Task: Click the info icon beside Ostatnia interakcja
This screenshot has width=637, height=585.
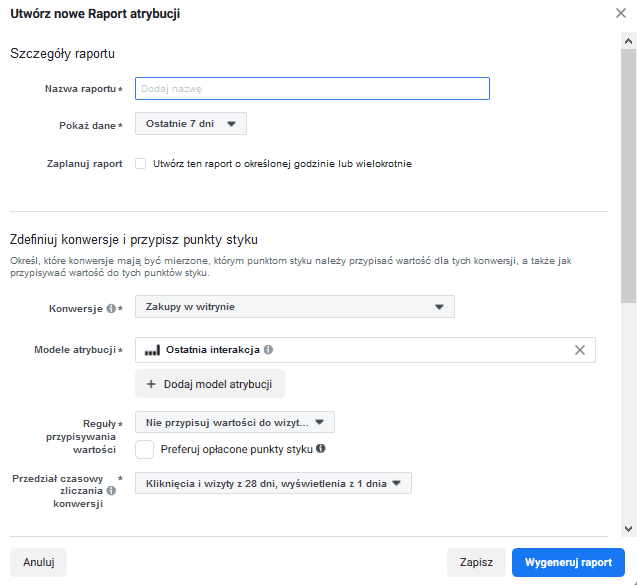Action: point(268,349)
